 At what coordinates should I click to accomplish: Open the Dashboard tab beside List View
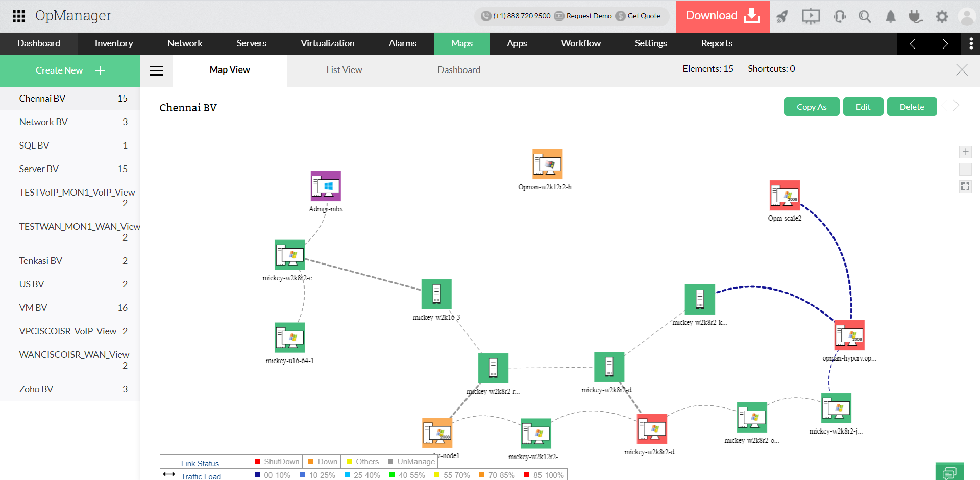click(459, 70)
